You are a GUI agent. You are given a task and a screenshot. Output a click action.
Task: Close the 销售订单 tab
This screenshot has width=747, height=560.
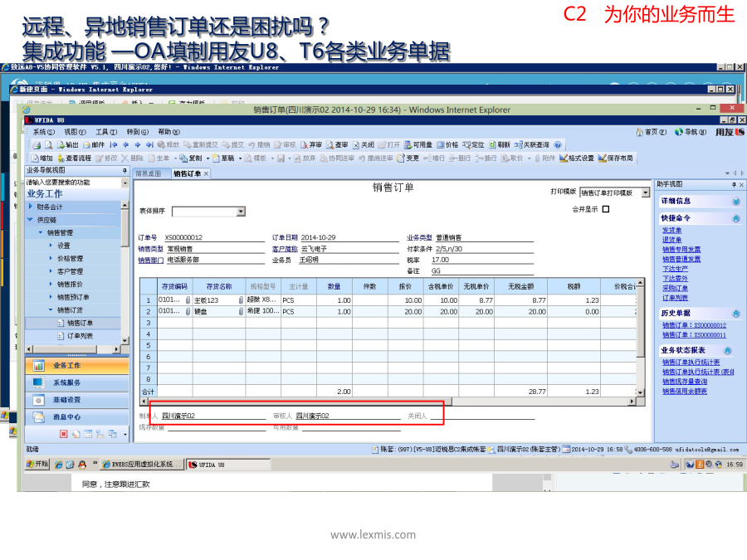pos(207,174)
